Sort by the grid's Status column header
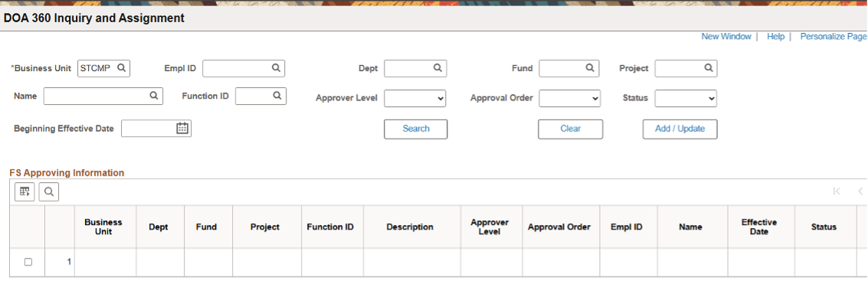 pos(824,227)
